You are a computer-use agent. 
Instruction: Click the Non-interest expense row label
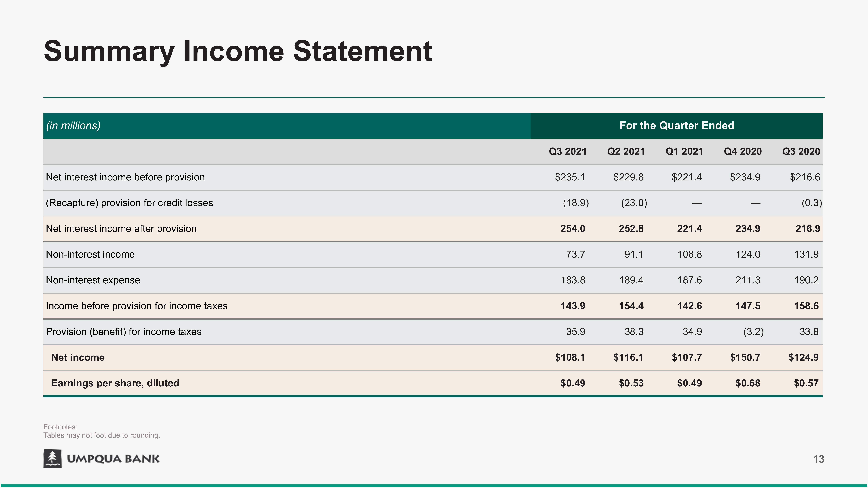[93, 280]
